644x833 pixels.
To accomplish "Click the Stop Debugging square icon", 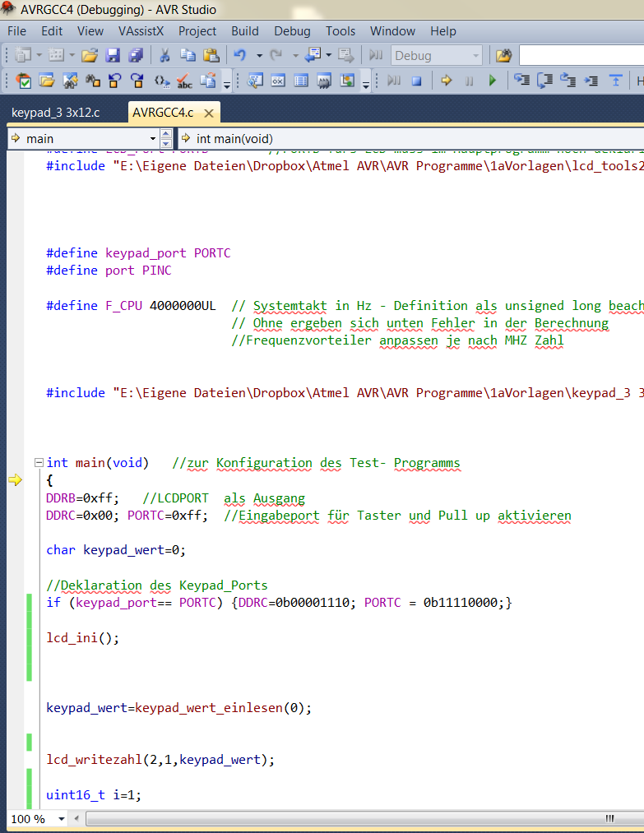I will (416, 81).
